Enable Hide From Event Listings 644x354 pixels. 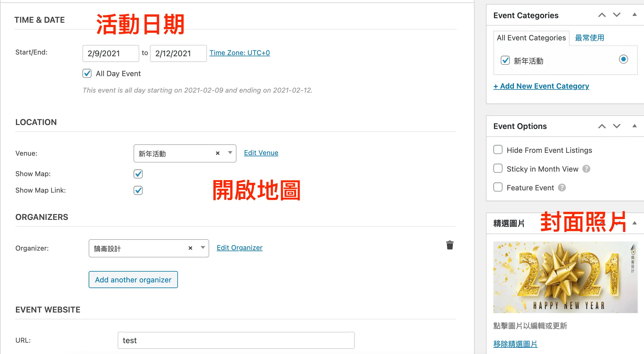point(498,150)
